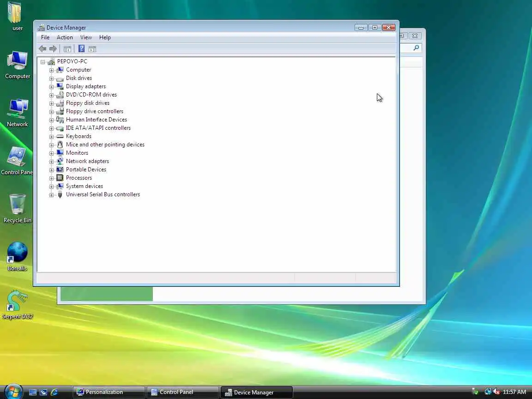532x399 pixels.
Task: Expand the Computer node
Action: [52, 70]
